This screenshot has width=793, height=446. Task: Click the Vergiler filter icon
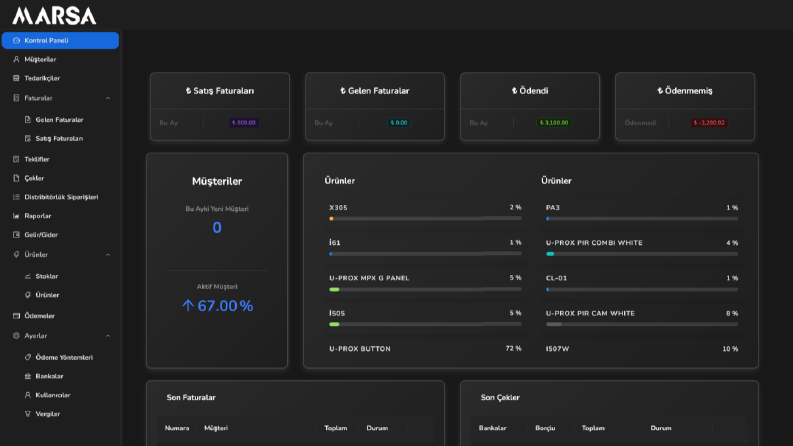pyautogui.click(x=28, y=414)
